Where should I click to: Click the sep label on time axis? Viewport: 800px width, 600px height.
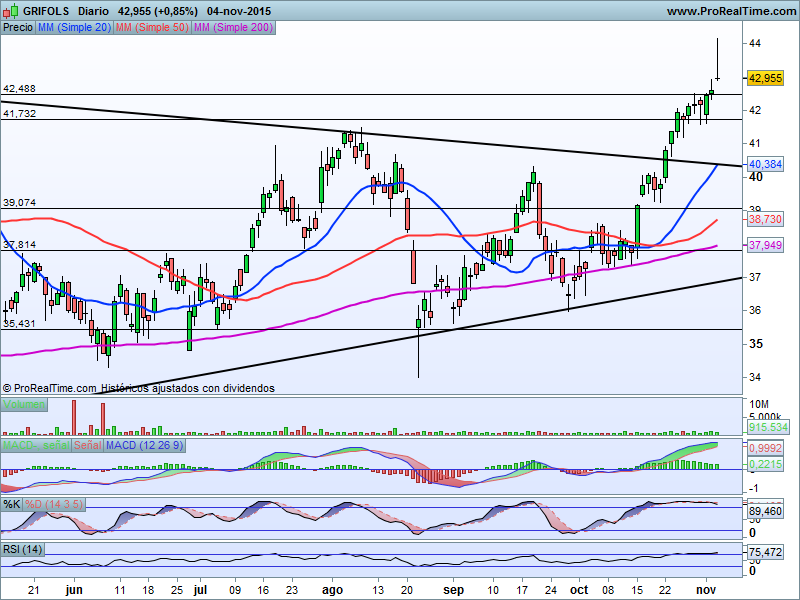tap(453, 590)
